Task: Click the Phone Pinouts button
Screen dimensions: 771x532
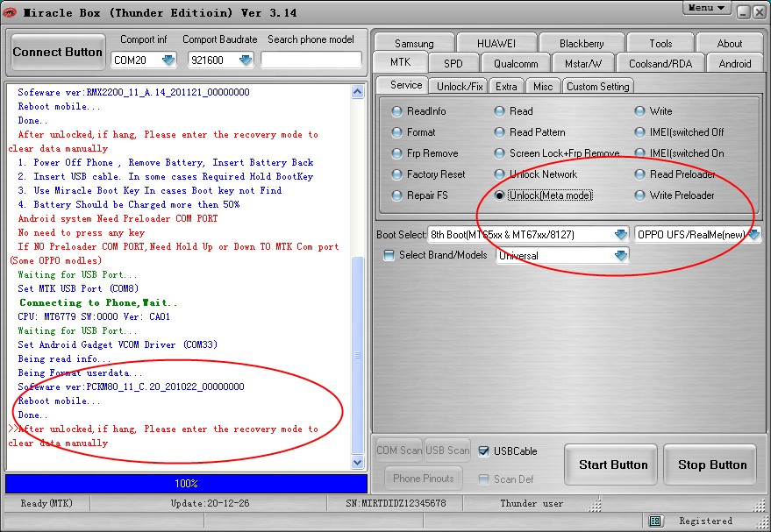Action: [423, 478]
